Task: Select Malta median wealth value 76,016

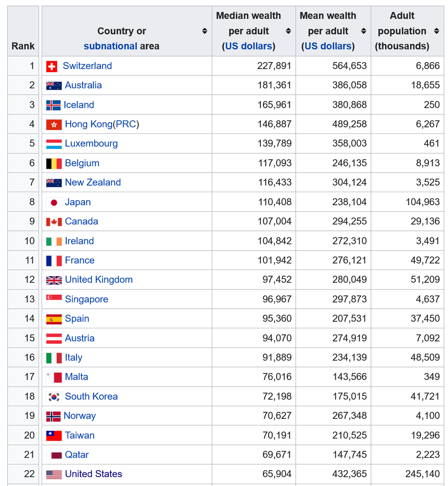Action: (277, 377)
